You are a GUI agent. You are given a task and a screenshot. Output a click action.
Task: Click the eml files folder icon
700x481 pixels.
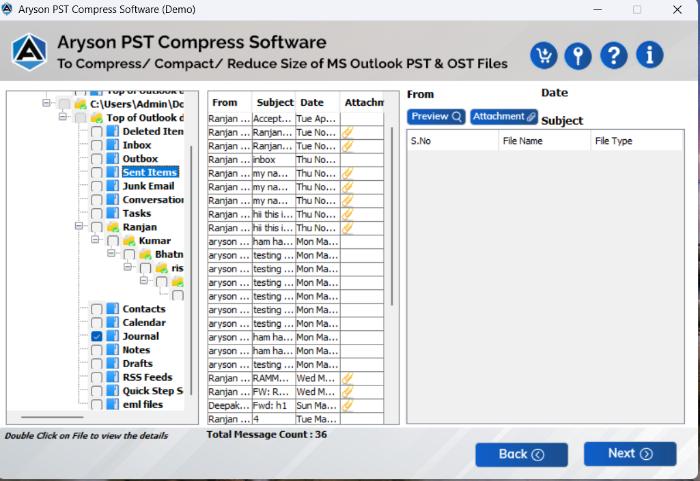pyautogui.click(x=113, y=404)
